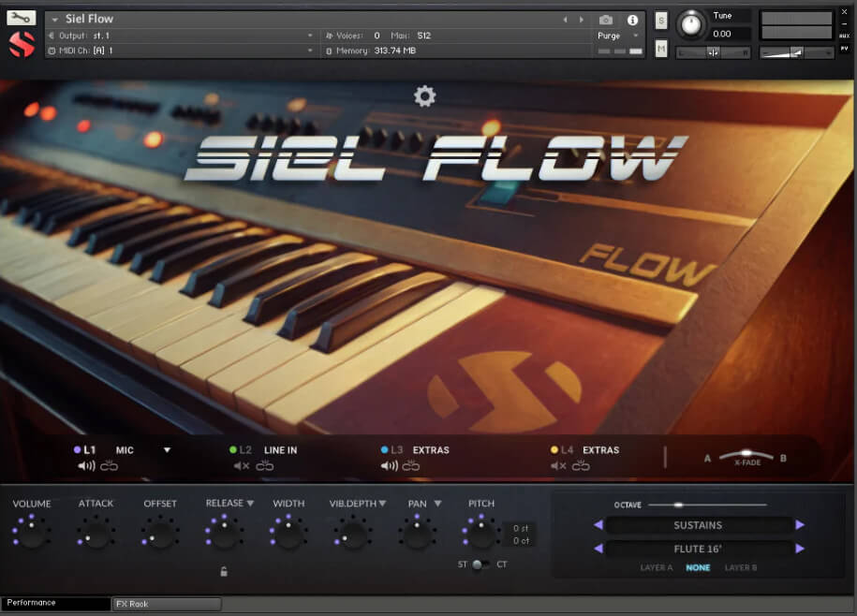Viewport: 857px width, 616px height.
Task: Open the FLUTE 16' sound selector
Action: [698, 549]
